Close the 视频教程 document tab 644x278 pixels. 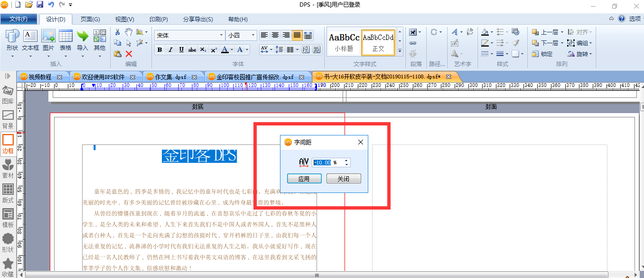pyautogui.click(x=59, y=77)
